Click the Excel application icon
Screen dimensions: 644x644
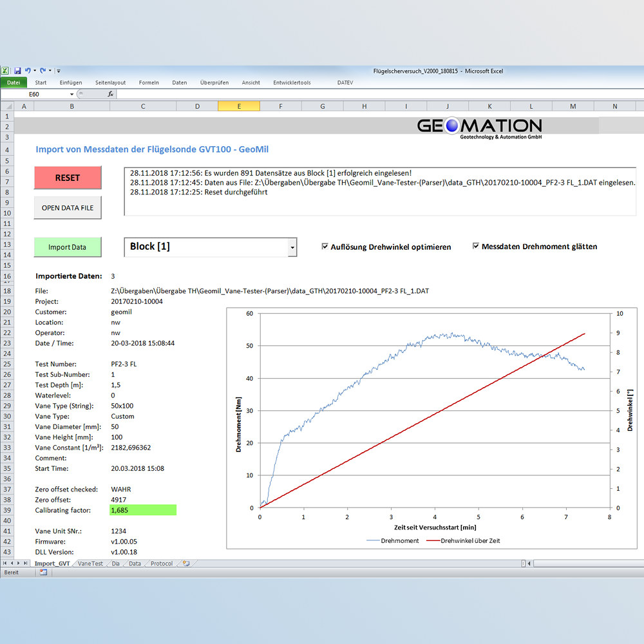tap(5, 71)
